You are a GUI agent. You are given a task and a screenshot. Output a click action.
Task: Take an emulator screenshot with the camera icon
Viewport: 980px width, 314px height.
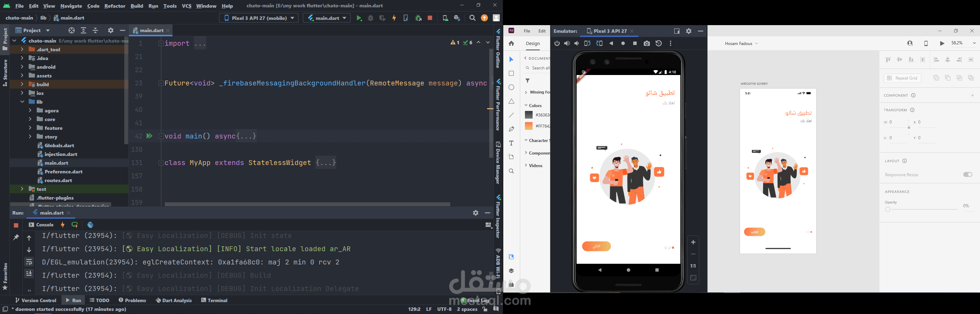point(647,43)
